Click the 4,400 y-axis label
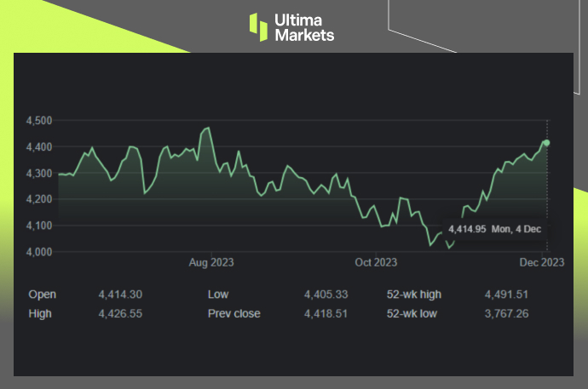This screenshot has width=588, height=389. [x=40, y=147]
